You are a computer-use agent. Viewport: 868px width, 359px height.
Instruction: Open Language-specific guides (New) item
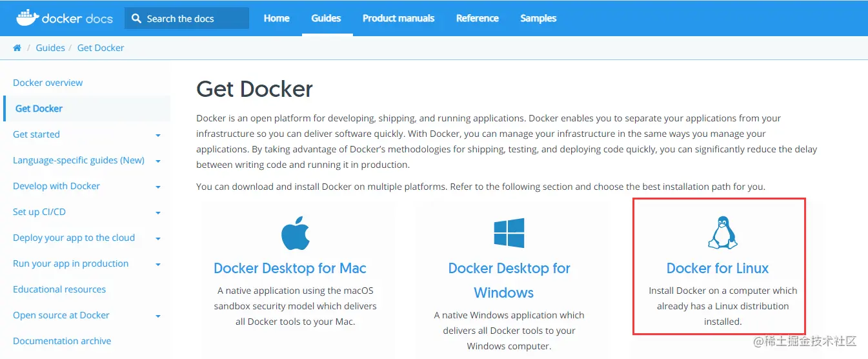tap(79, 160)
